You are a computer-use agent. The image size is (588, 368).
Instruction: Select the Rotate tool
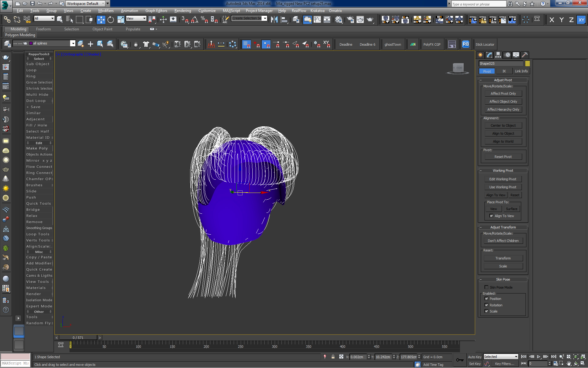click(111, 20)
